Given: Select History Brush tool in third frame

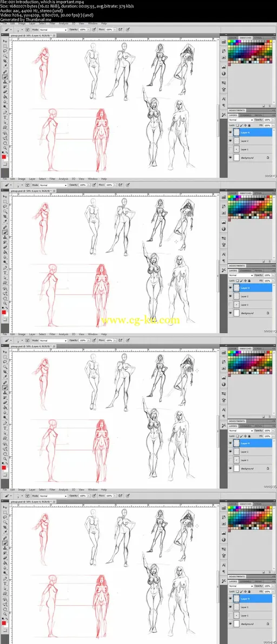Looking at the screenshot, I should [5, 397].
